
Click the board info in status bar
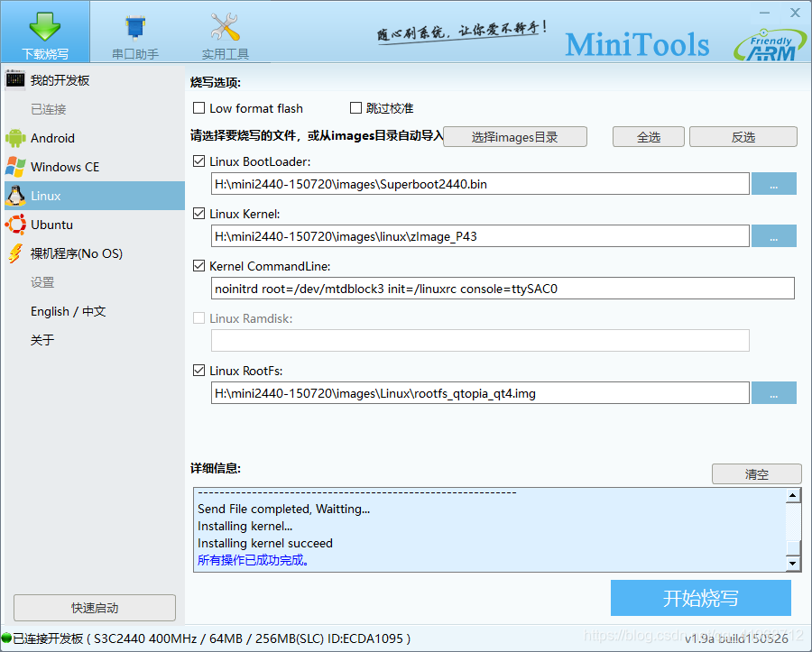point(211,638)
